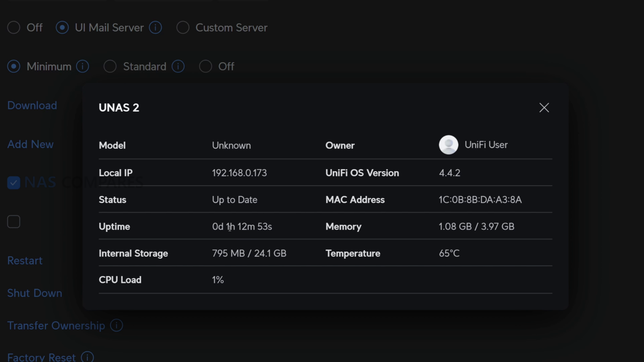Select the Off option beside Standard
Viewport: 644px width, 362px height.
[x=205, y=66]
